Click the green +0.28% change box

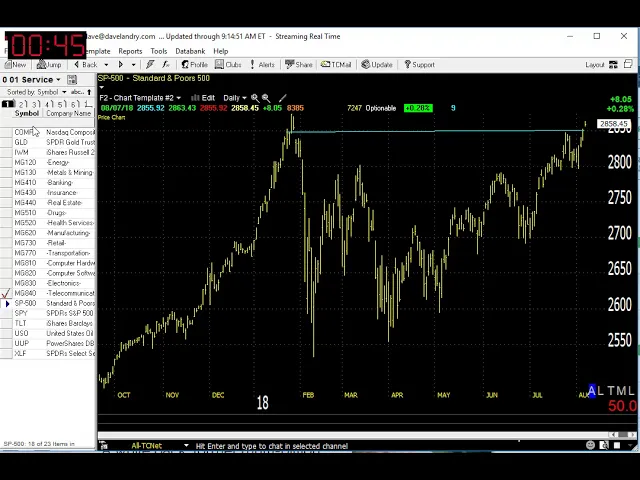(418, 108)
